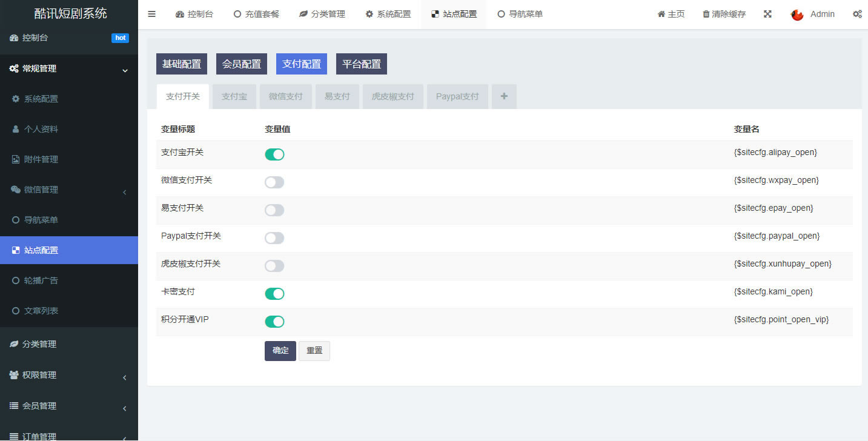The height and width of the screenshot is (441, 868).
Task: Click the 变量标题 column header
Action: 178,129
